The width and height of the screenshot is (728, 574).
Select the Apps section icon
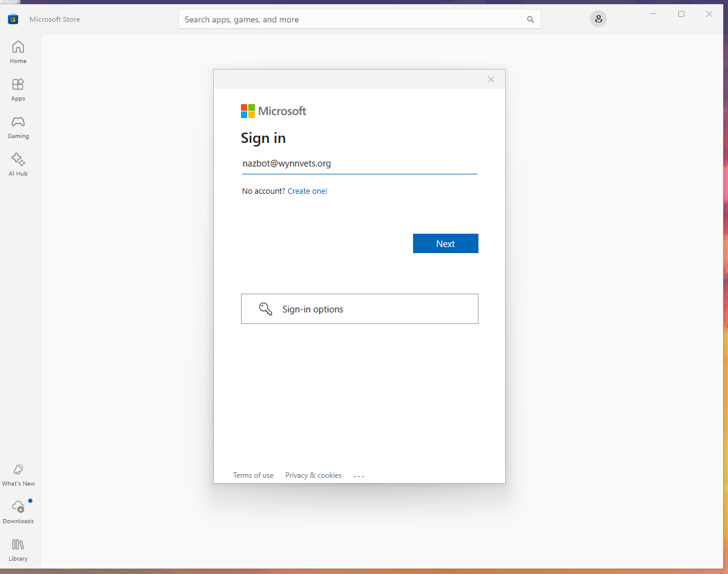coord(18,90)
